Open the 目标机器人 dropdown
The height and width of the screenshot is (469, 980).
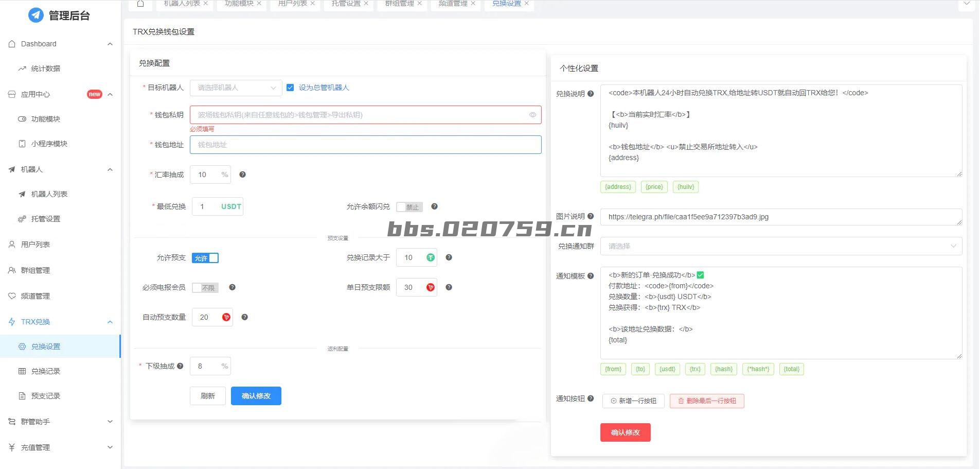pos(236,88)
